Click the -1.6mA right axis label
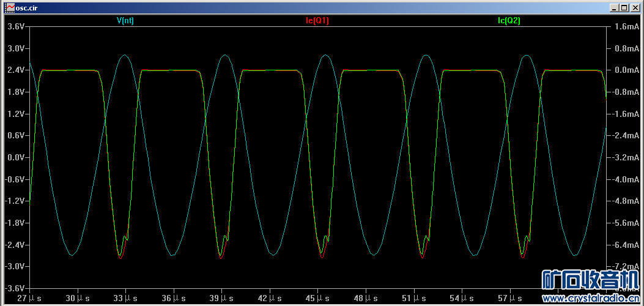Image resolution: width=644 pixels, height=306 pixels. pyautogui.click(x=624, y=114)
